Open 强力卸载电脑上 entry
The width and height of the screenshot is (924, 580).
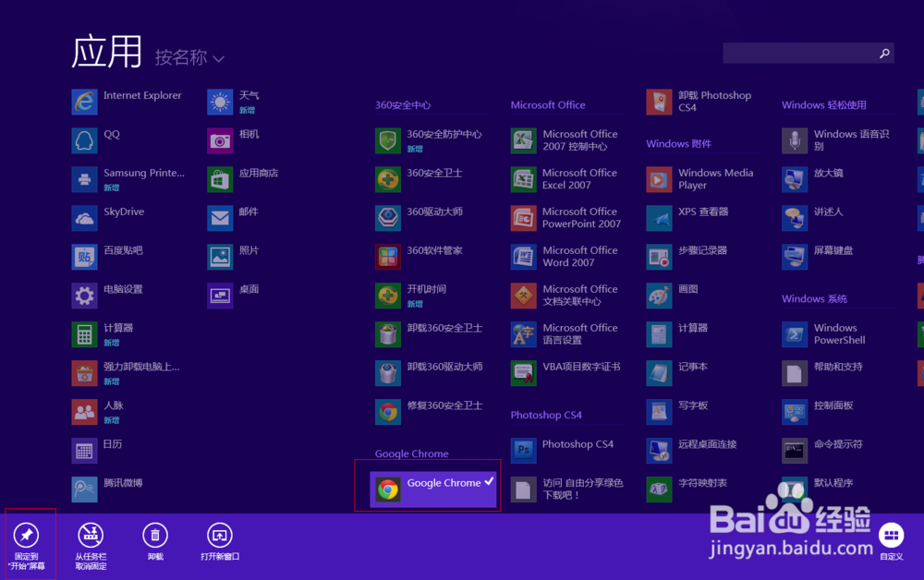(127, 373)
